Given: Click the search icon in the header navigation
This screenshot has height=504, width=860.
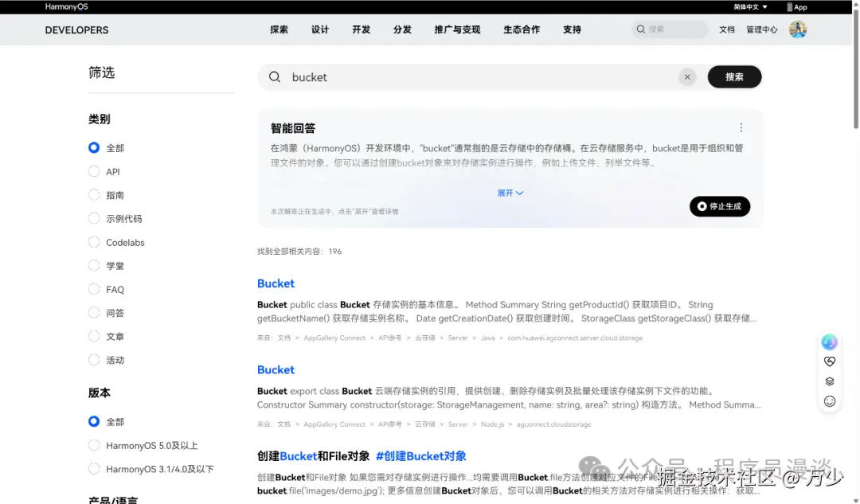Looking at the screenshot, I should pos(641,29).
